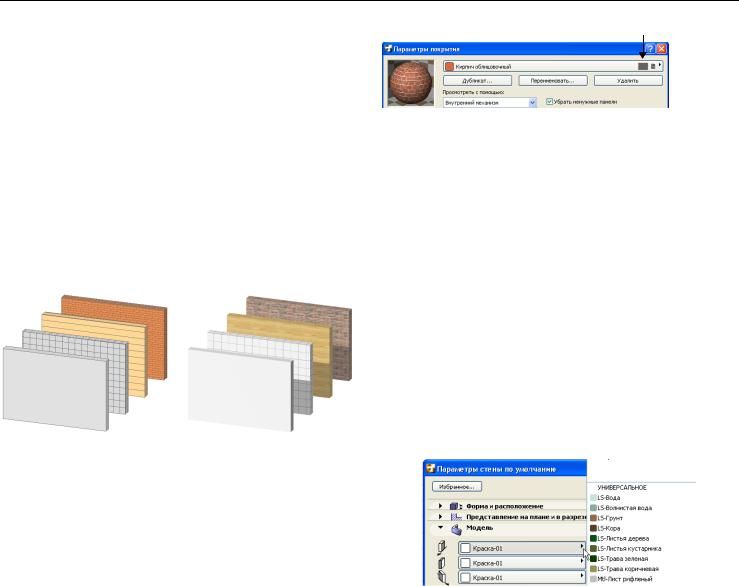
Task: Open the third Краска-01 material dropdown
Action: click(522, 578)
